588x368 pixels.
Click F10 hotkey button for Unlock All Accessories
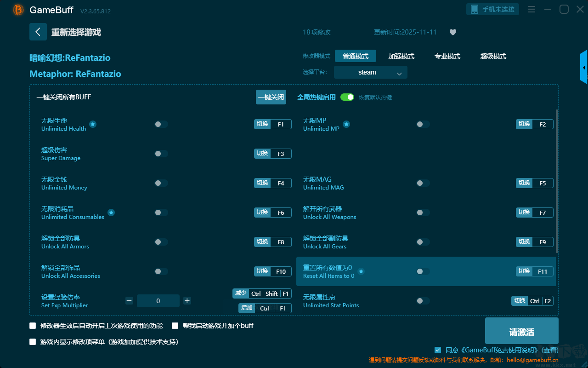[x=273, y=271]
